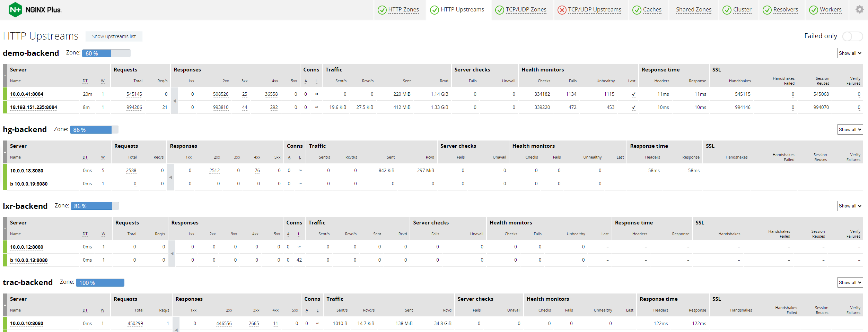Collapse demo-backend columns with the arrow icon

pos(174,101)
